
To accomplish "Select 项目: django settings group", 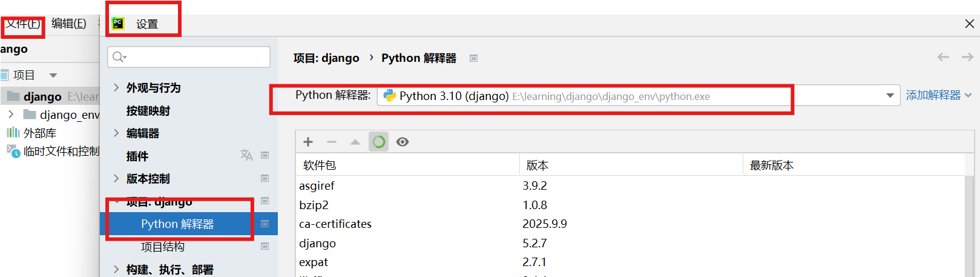I will click(x=159, y=201).
